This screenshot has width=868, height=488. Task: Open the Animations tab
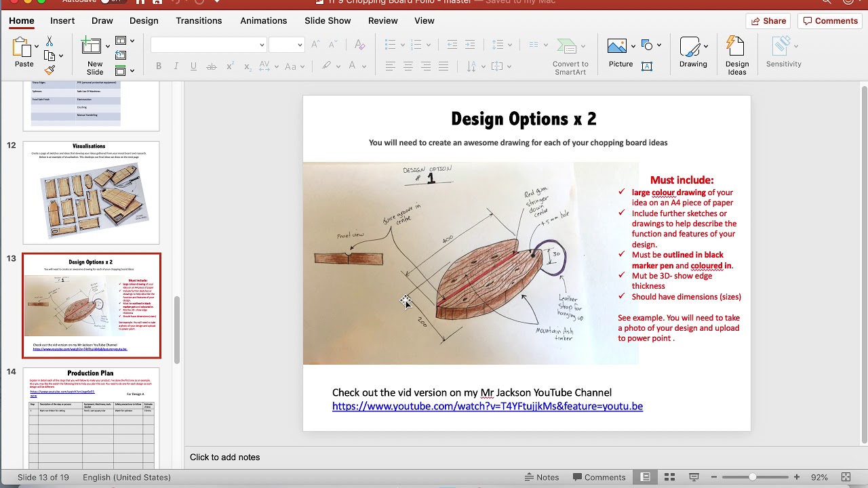click(264, 20)
